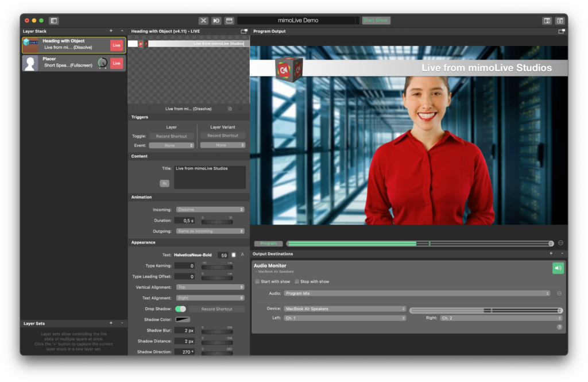The image size is (588, 382).
Task: Open the Audio Program Mix dropdown
Action: [417, 292]
